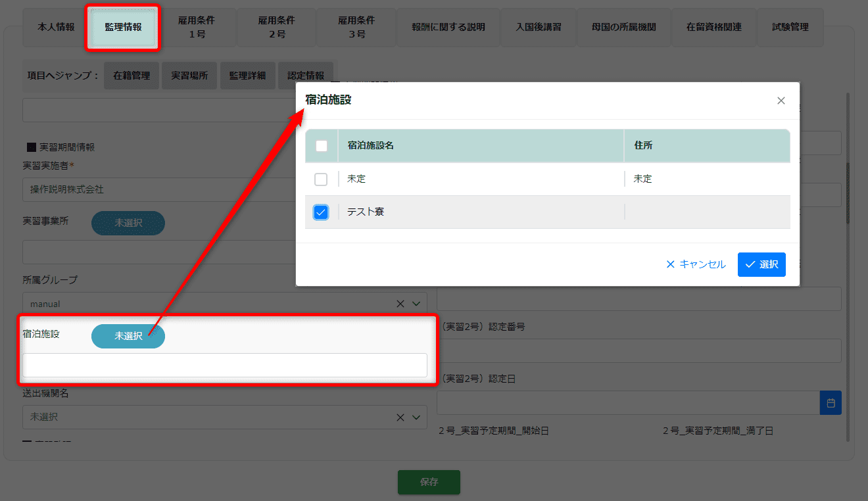
Task: Click 未選択 button beside 宿泊施設
Action: click(128, 336)
